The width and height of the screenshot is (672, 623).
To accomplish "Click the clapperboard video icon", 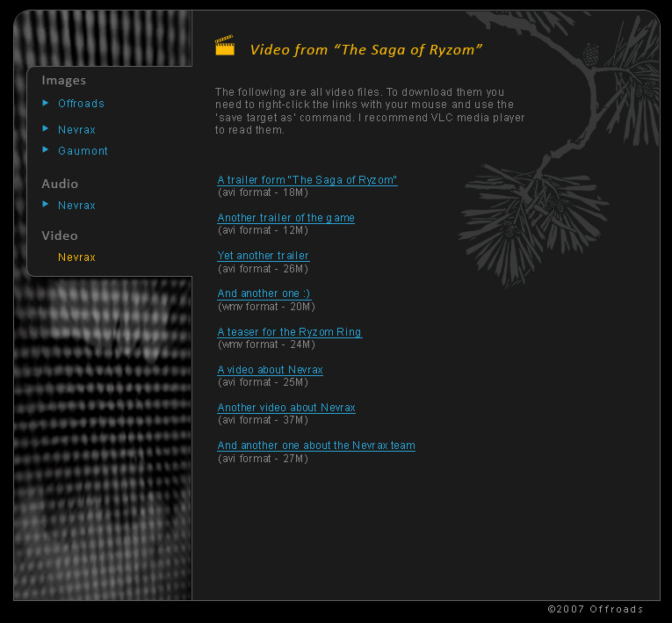I will 225,45.
